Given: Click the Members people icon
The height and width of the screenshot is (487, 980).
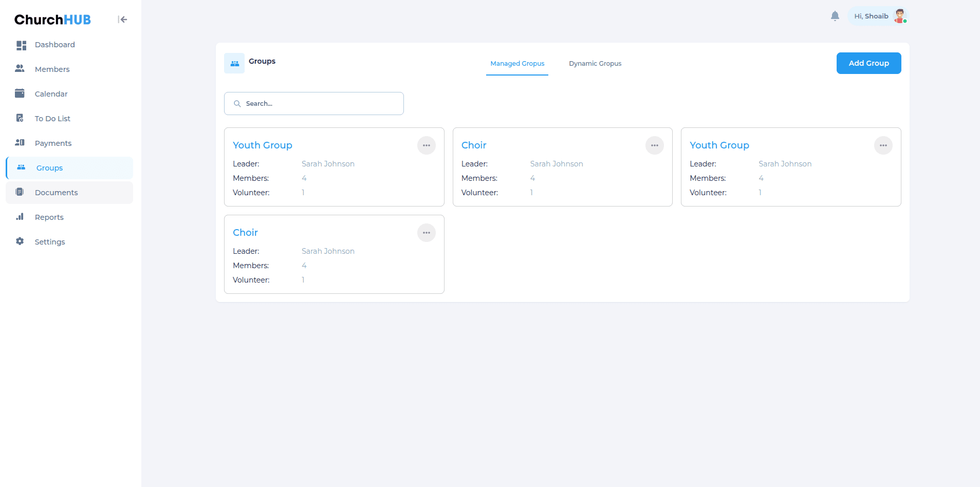Looking at the screenshot, I should (x=20, y=69).
